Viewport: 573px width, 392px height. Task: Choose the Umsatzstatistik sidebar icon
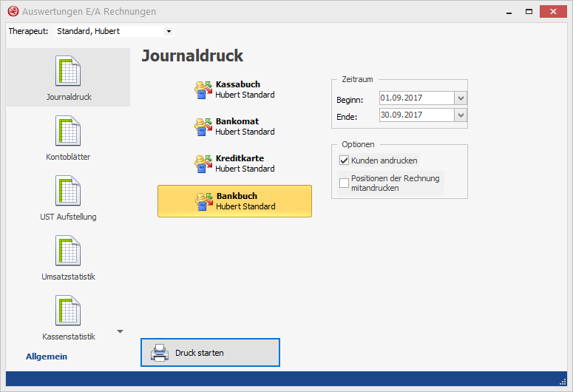point(68,251)
